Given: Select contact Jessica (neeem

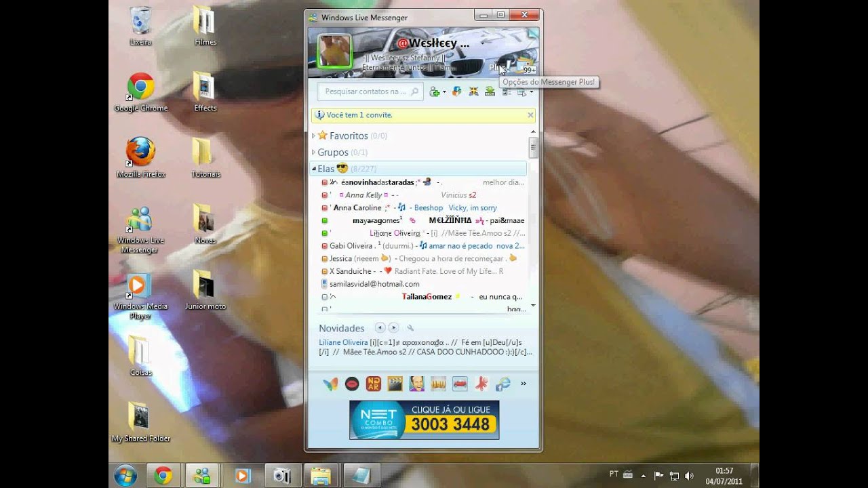Looking at the screenshot, I should click(x=422, y=258).
